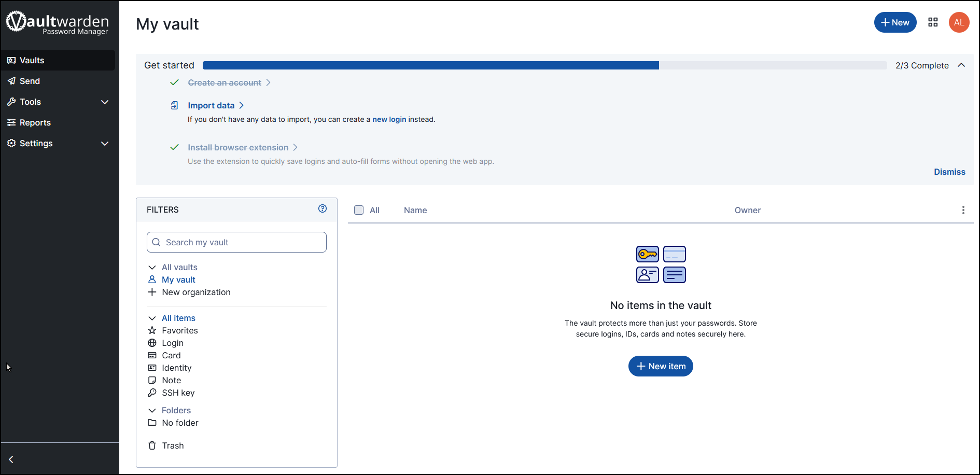The width and height of the screenshot is (980, 475).
Task: Toggle the select All checkbox
Action: click(359, 210)
